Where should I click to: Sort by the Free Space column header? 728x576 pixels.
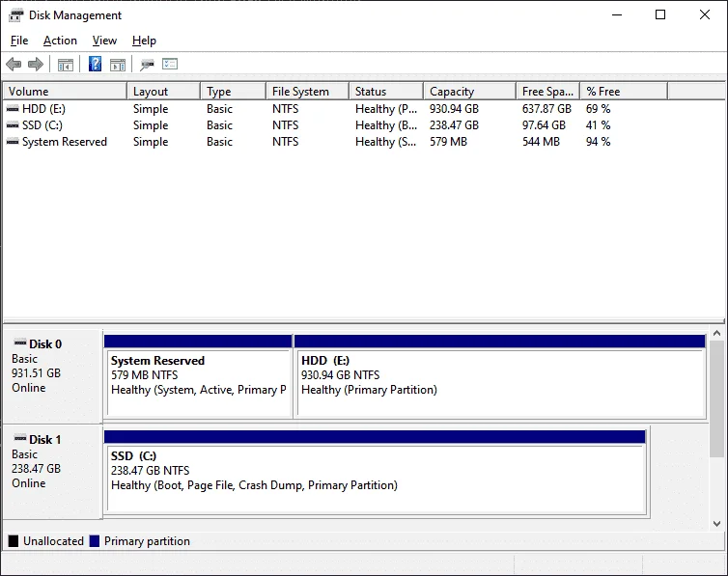548,92
